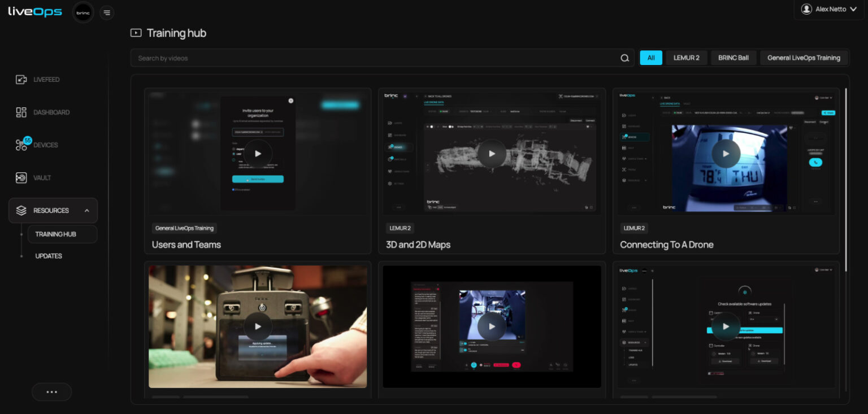Click the ellipsis button at bottom left
868x414 pixels.
tap(51, 391)
